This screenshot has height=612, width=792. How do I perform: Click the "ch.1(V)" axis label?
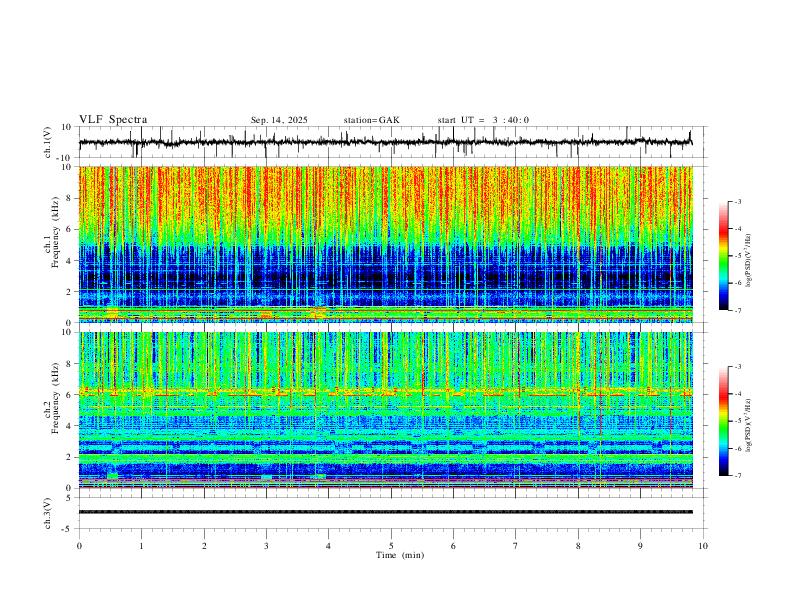click(x=48, y=142)
